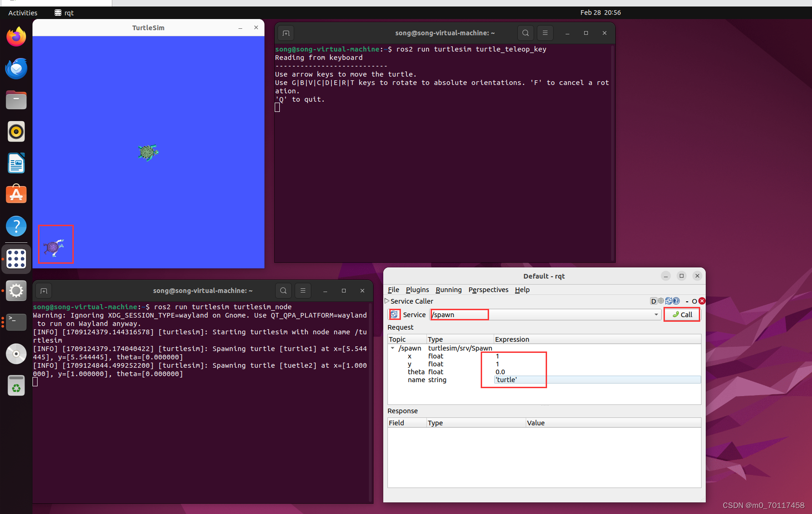The width and height of the screenshot is (812, 514).
Task: Launch Firefox from the dock
Action: [16, 37]
